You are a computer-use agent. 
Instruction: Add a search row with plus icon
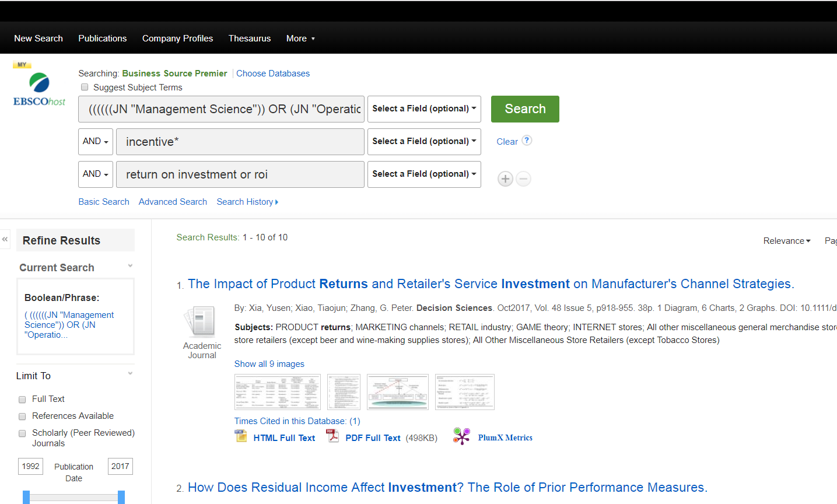point(506,179)
